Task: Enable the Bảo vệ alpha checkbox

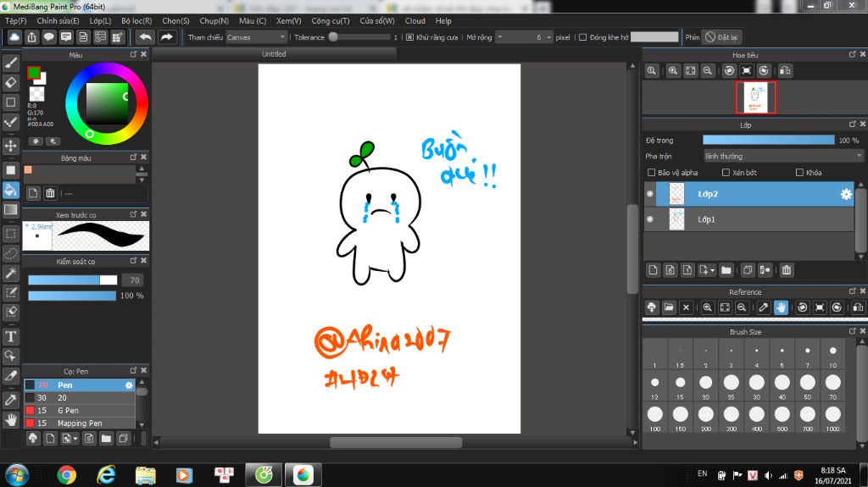Action: (x=651, y=173)
